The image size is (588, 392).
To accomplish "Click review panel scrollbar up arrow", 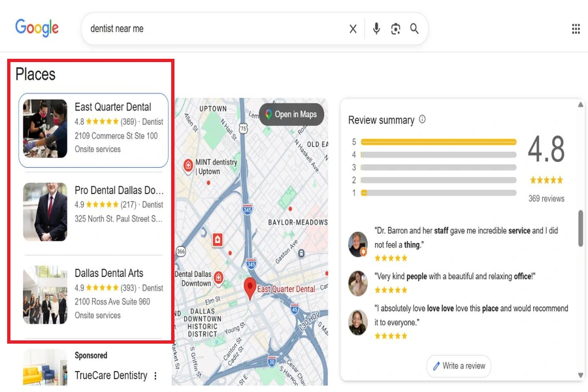I will 581,105.
